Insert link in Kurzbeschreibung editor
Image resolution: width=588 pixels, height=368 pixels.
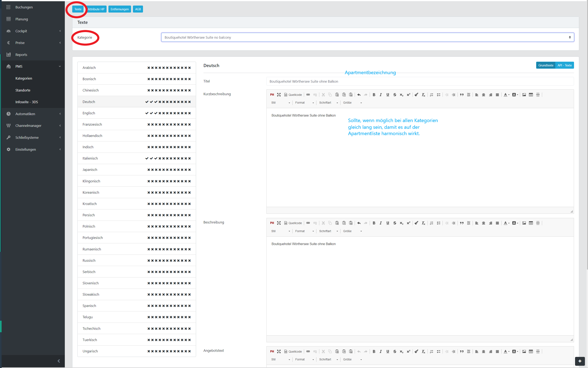pyautogui.click(x=308, y=95)
